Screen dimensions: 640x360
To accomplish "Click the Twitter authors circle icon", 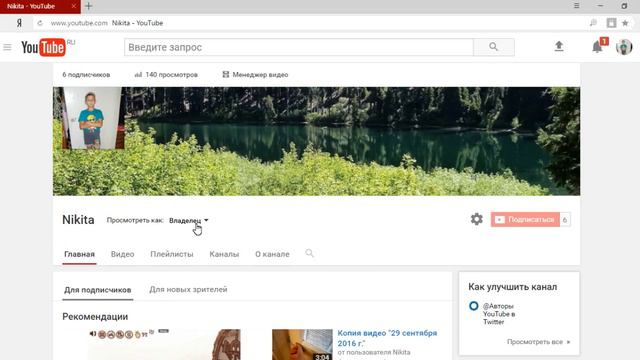I will click(473, 306).
